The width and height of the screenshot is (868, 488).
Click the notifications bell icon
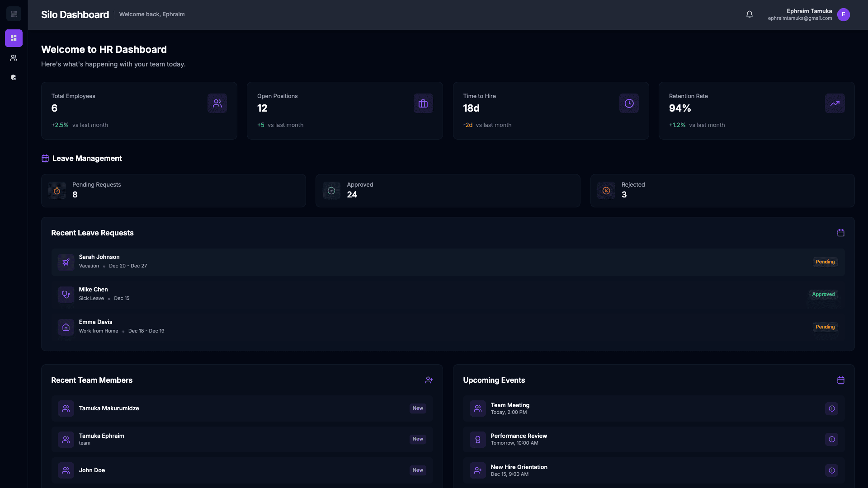(x=749, y=14)
